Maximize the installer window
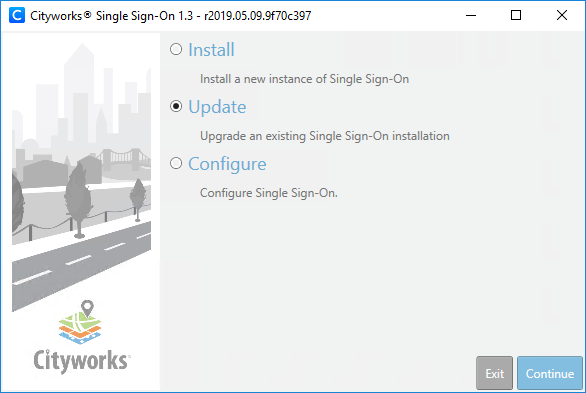This screenshot has height=393, width=586. pos(516,15)
